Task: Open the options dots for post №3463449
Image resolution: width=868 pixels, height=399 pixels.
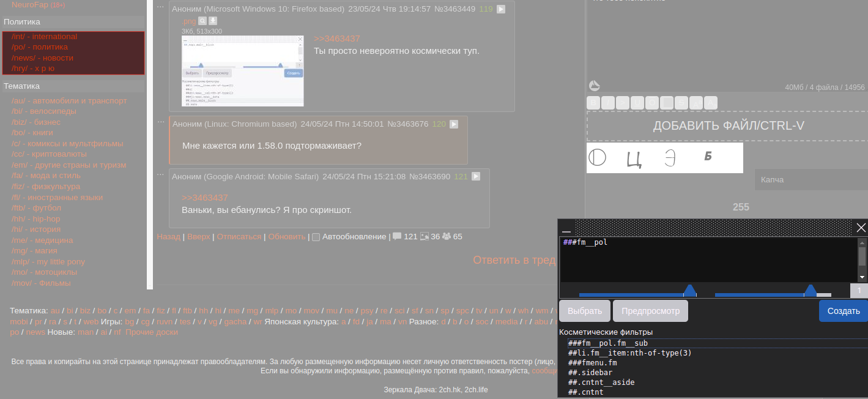Action: coord(161,7)
